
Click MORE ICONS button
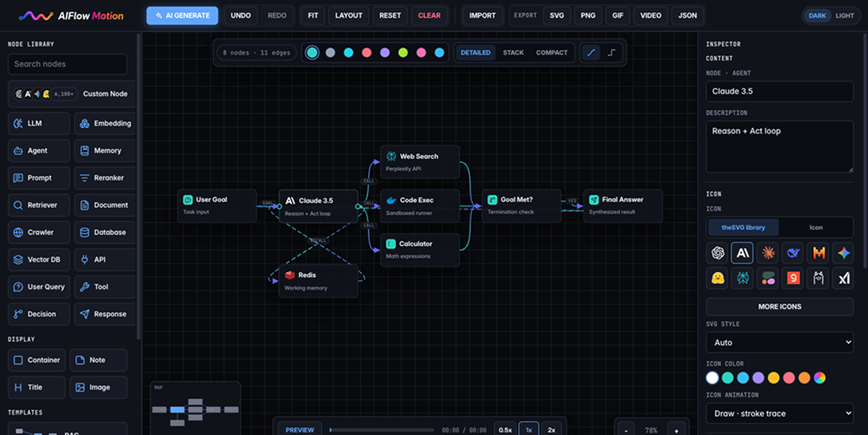point(780,307)
